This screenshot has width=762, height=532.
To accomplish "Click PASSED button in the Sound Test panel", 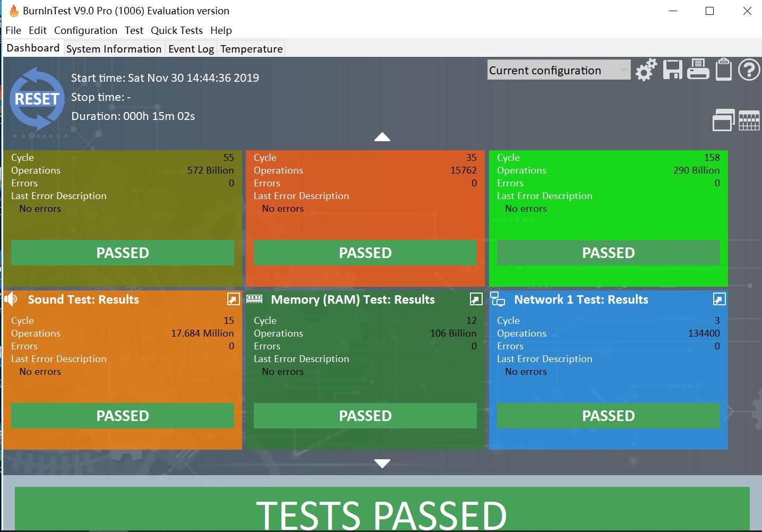I will (x=122, y=416).
